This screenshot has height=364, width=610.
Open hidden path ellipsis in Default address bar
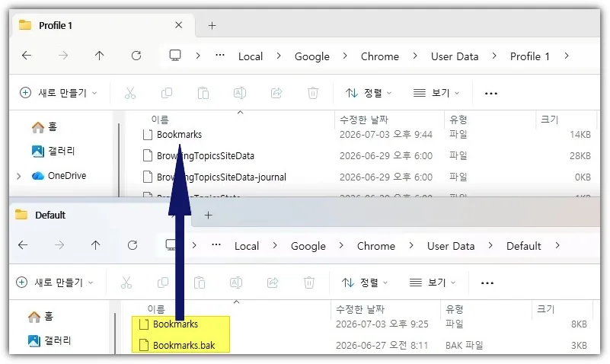[x=216, y=244]
